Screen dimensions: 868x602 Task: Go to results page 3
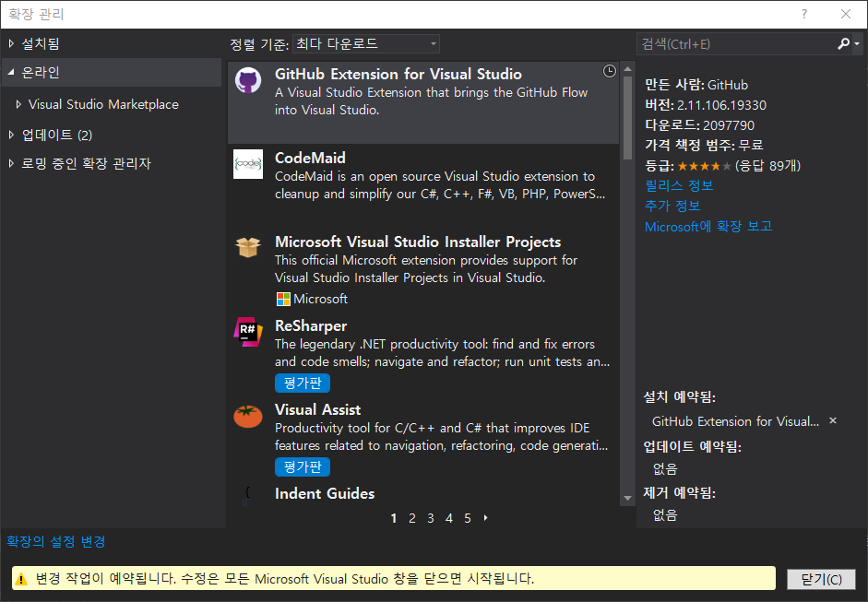point(430,518)
